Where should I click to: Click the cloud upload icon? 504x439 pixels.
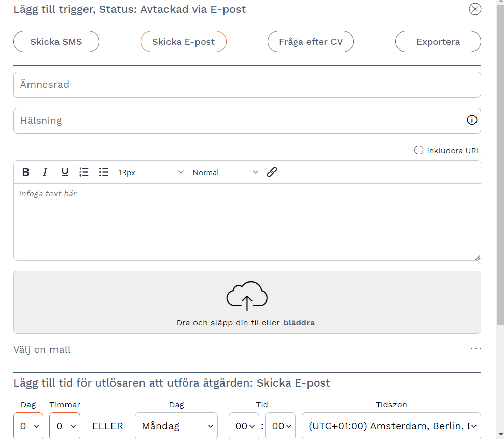[247, 295]
